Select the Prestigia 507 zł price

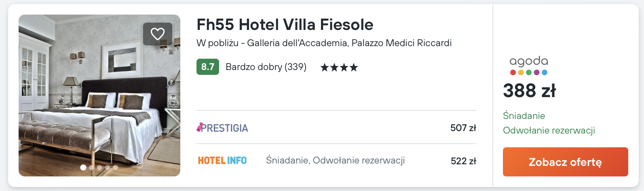(x=463, y=128)
